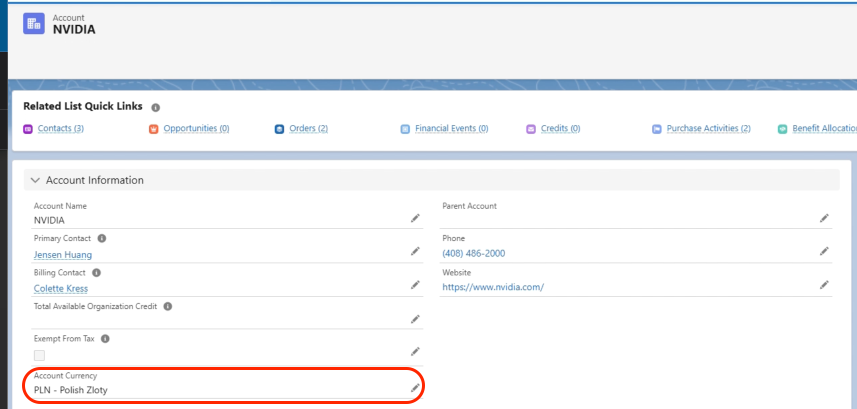
Task: Click the Financial Events icon
Action: 405,129
